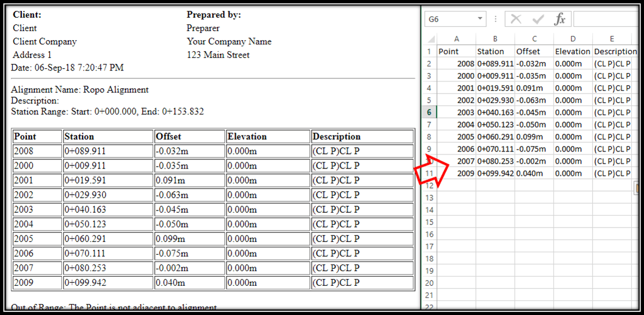Viewport: 644px width, 315px height.
Task: Select column B header in Excel
Action: click(x=495, y=39)
